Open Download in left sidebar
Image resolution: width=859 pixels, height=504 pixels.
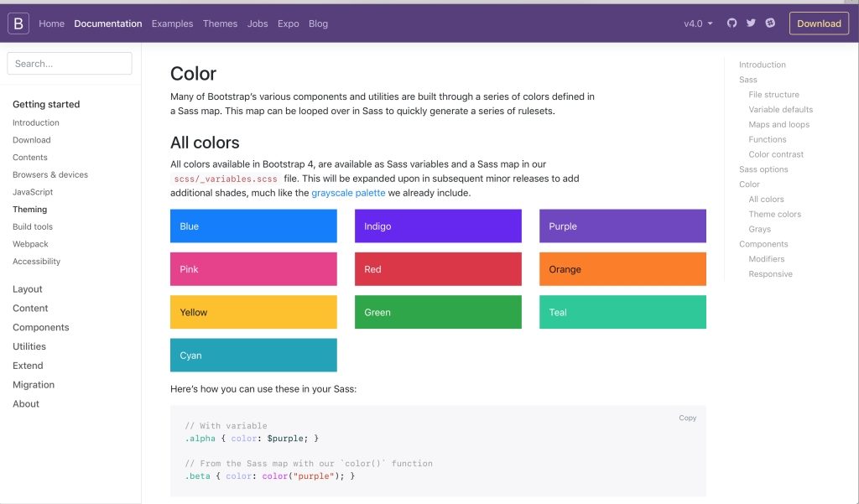pos(31,140)
